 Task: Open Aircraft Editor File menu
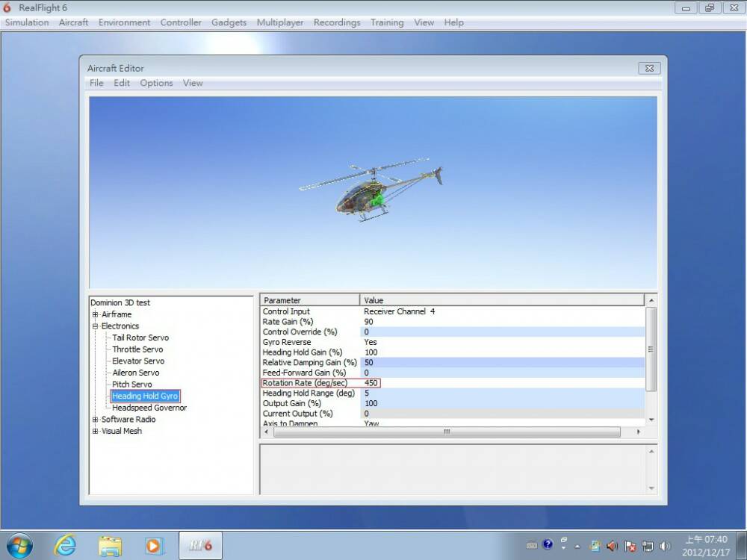pos(96,83)
